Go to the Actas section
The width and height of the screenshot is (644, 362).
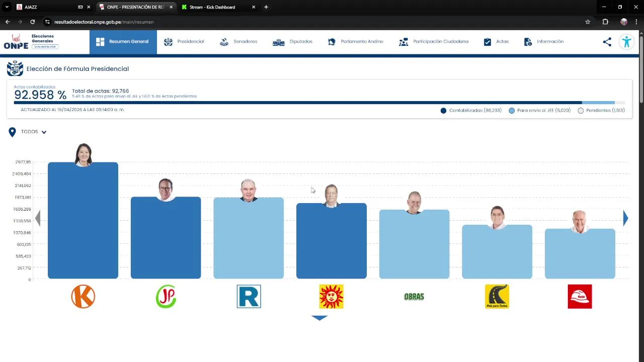click(496, 42)
